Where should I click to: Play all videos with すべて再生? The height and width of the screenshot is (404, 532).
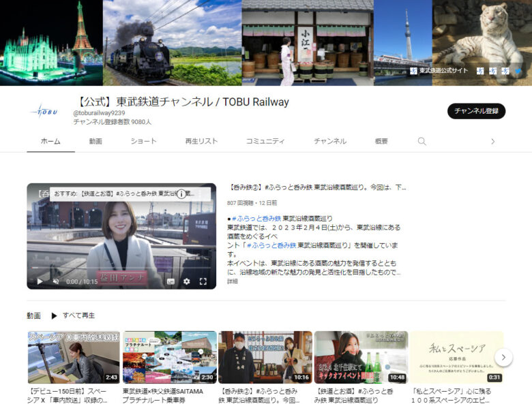click(x=73, y=315)
